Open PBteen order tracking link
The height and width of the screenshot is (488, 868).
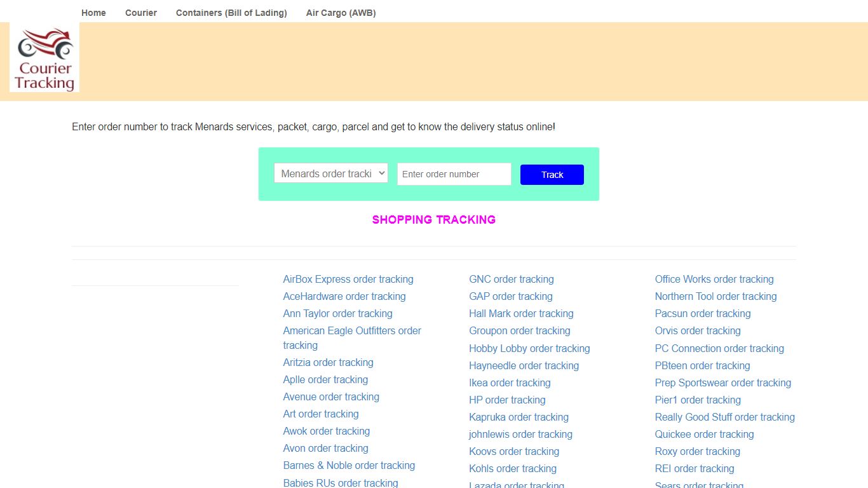click(703, 365)
